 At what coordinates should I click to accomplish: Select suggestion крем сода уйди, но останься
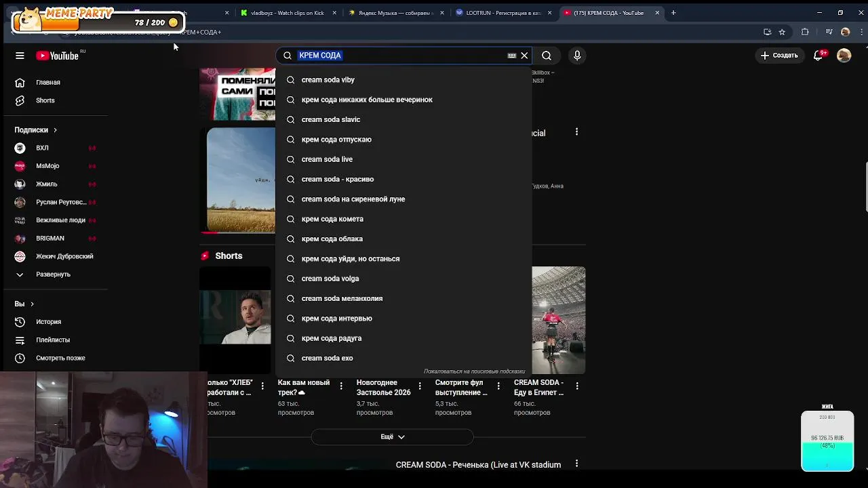click(403, 259)
